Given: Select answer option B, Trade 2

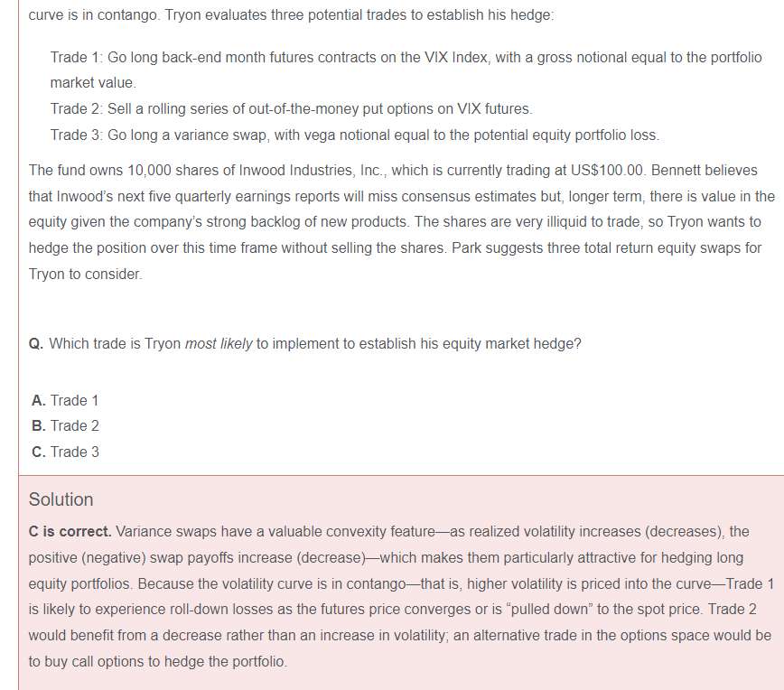Looking at the screenshot, I should 65,425.
